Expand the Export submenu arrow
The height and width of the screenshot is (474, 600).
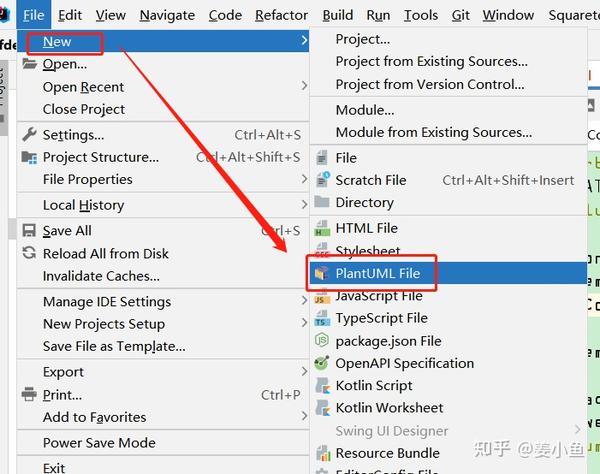304,372
